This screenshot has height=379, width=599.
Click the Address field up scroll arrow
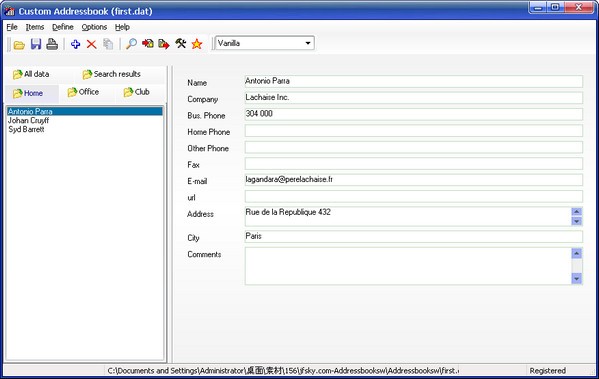[576, 212]
